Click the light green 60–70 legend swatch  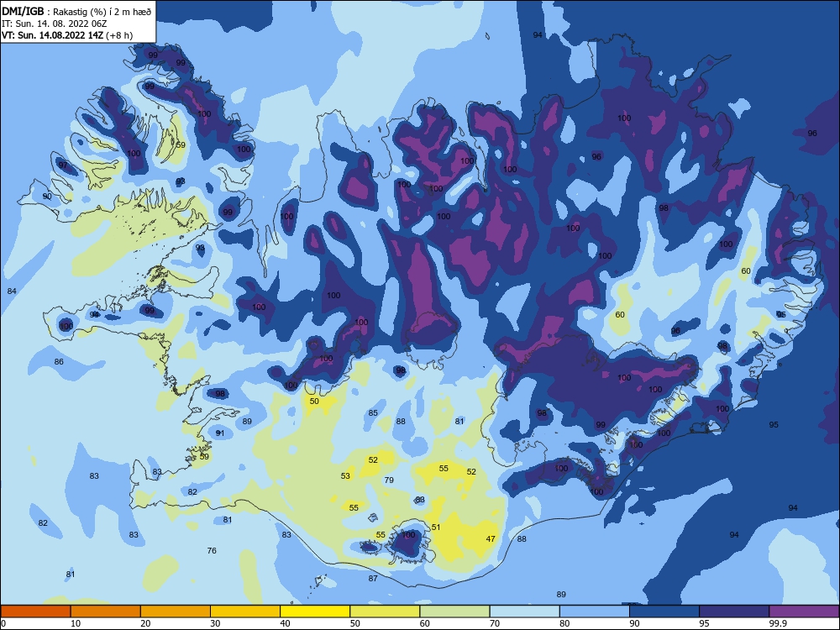(x=454, y=612)
